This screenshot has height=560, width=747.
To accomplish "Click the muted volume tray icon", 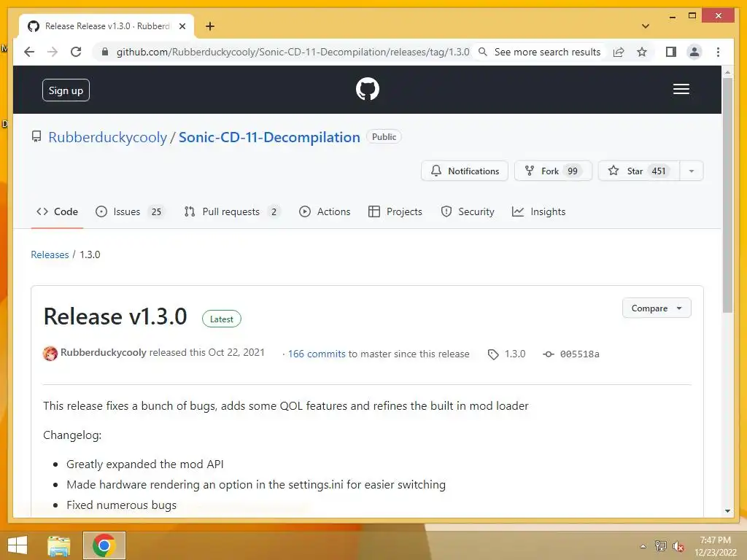I will coord(678,546).
